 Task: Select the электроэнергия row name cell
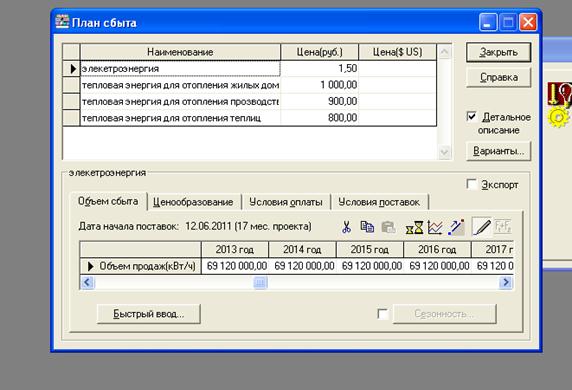[x=180, y=69]
